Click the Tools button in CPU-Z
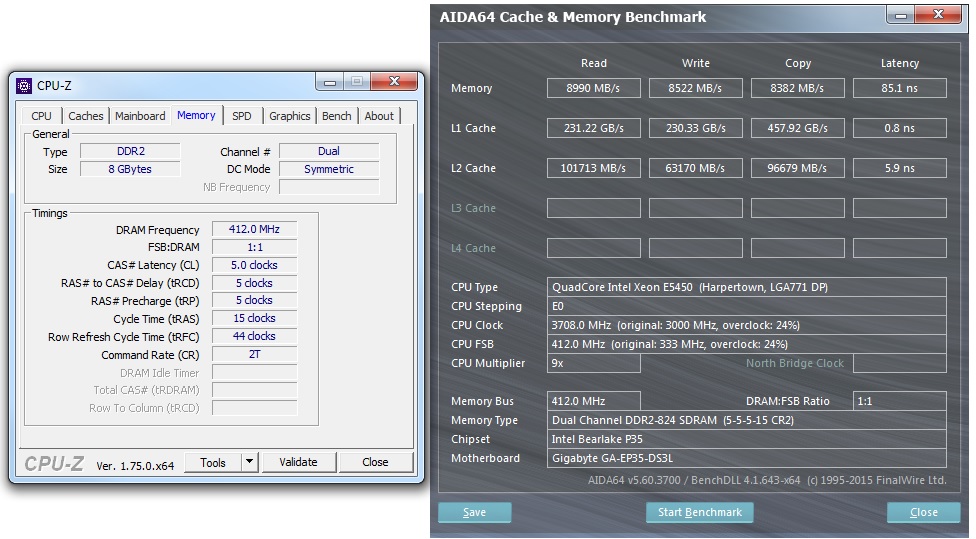The width and height of the screenshot is (976, 539). click(x=213, y=462)
